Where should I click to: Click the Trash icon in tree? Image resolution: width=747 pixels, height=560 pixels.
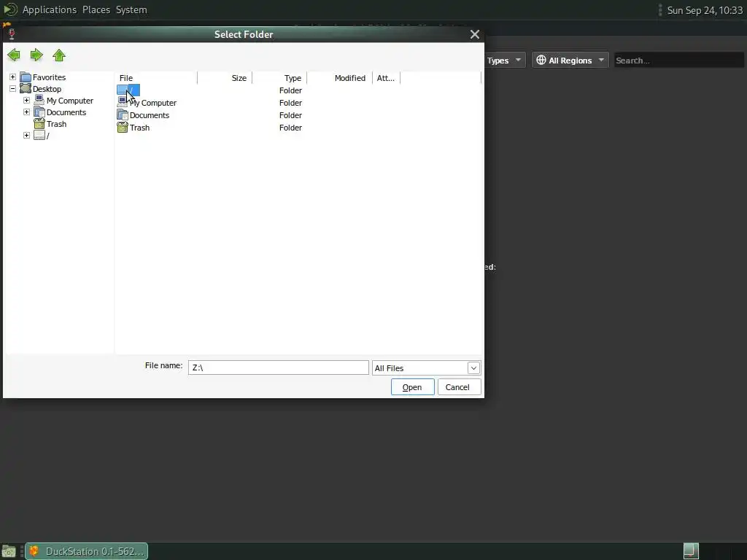coord(39,124)
